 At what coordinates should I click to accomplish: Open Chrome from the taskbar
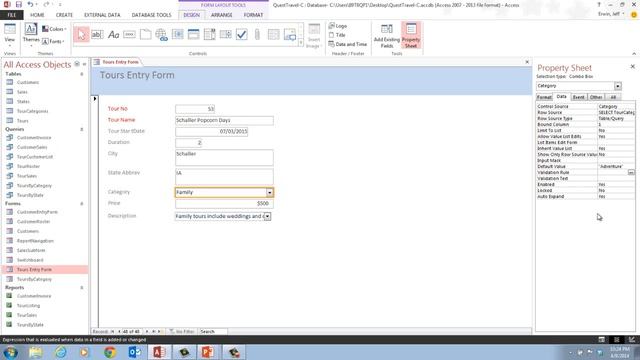tap(109, 352)
